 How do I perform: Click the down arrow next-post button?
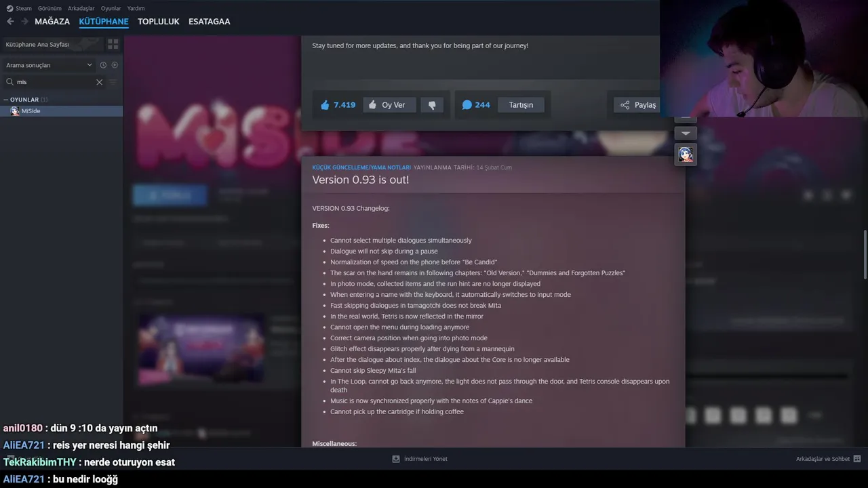coord(686,134)
